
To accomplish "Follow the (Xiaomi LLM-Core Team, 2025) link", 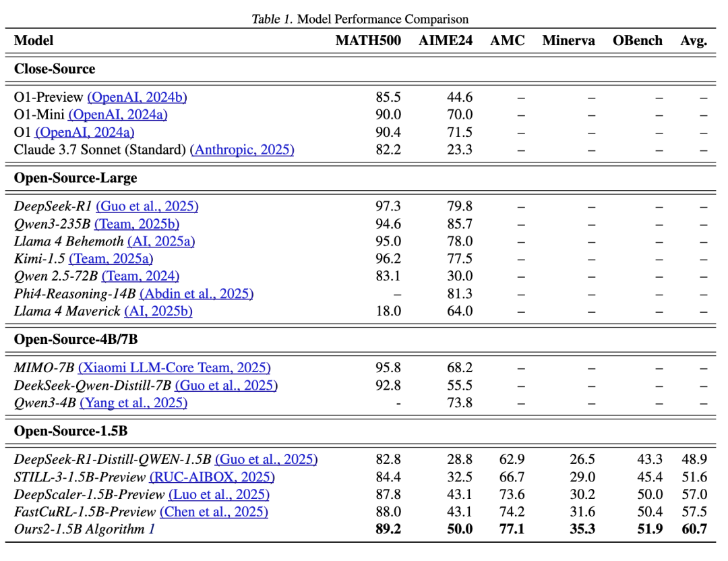I will click(174, 367).
